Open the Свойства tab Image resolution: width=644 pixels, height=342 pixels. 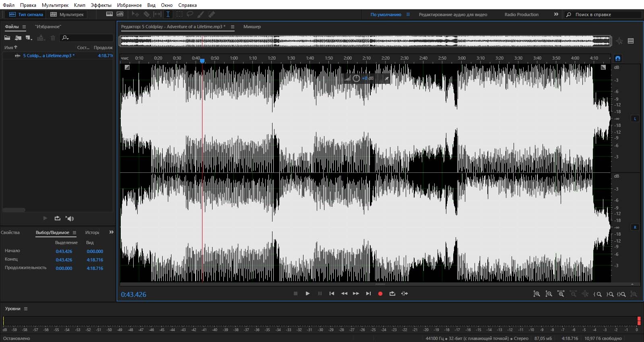coord(10,232)
